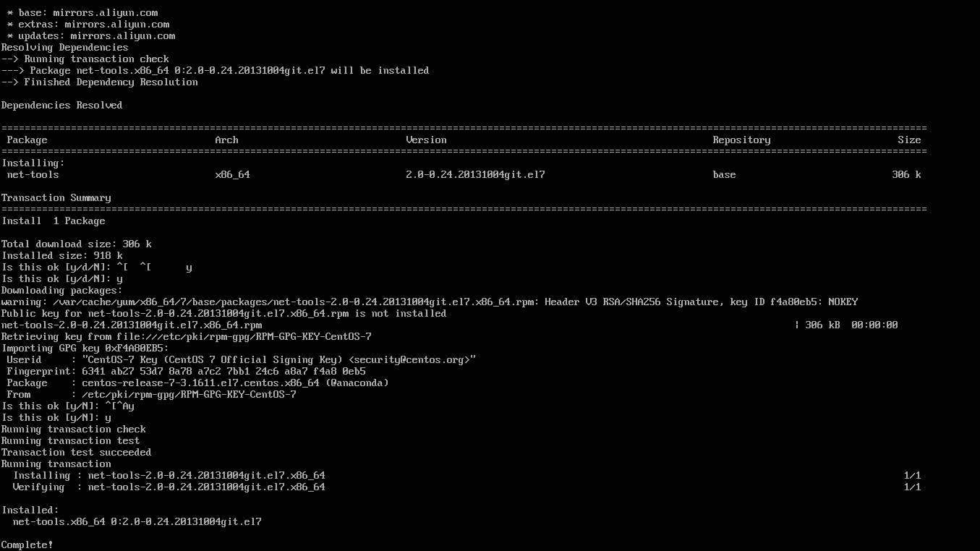
Task: Click the '306 k' size cell in the table
Action: click(x=907, y=174)
